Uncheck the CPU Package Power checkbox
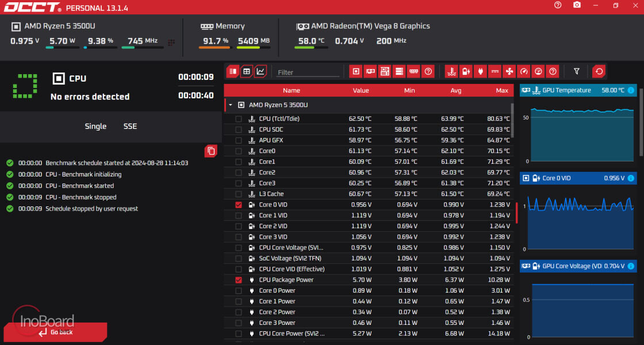 [x=238, y=279]
